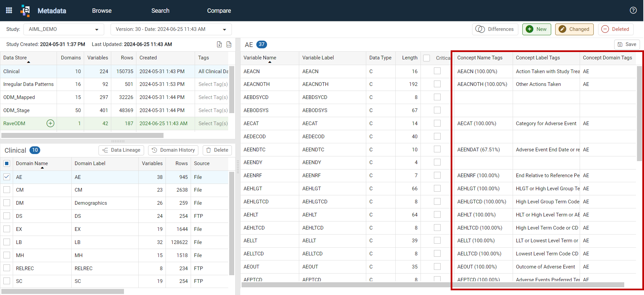Click the Save button
The height and width of the screenshot is (295, 644).
(x=627, y=44)
